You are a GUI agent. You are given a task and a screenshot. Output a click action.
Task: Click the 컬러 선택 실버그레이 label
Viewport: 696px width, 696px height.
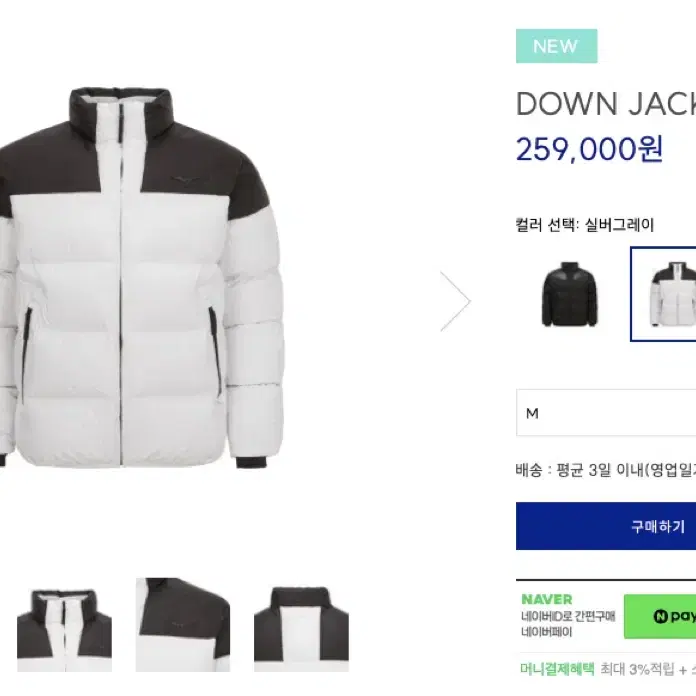585,225
